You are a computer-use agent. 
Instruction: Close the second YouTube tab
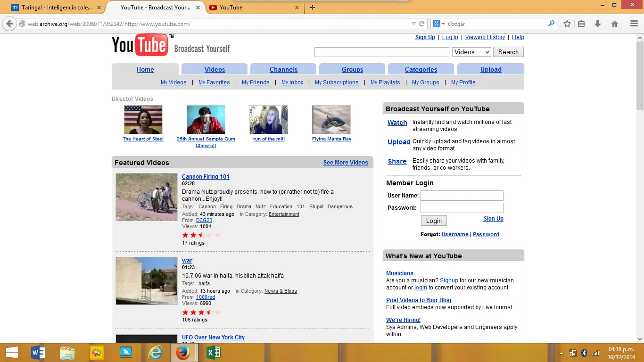point(297,8)
